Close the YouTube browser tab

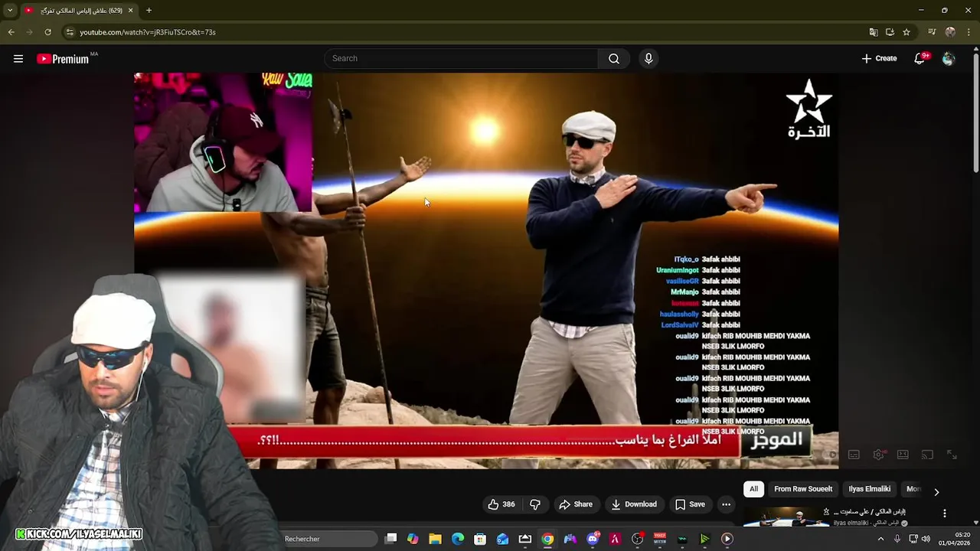pos(130,11)
